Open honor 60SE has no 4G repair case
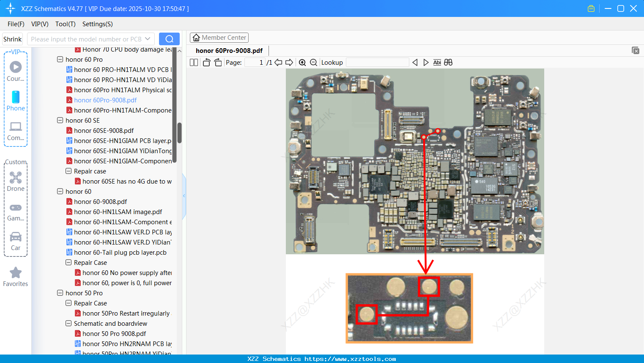 (x=123, y=181)
